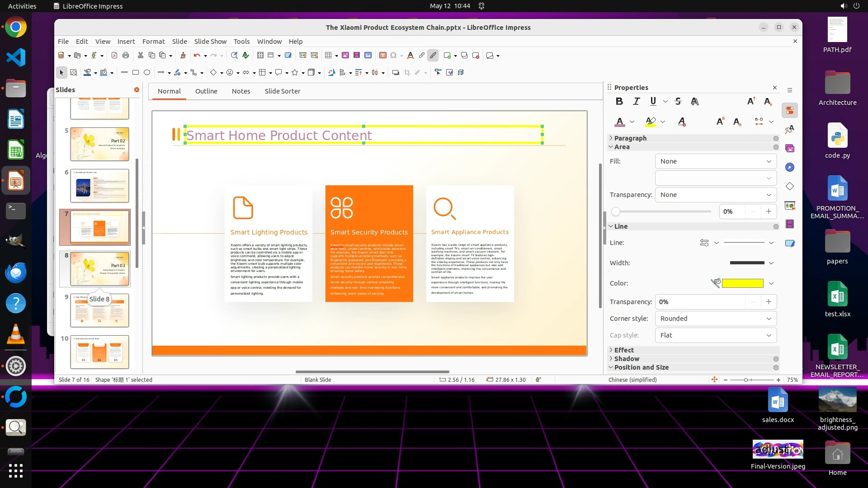The height and width of the screenshot is (488, 868).
Task: Click the yellow line color swatch
Action: pyautogui.click(x=742, y=283)
